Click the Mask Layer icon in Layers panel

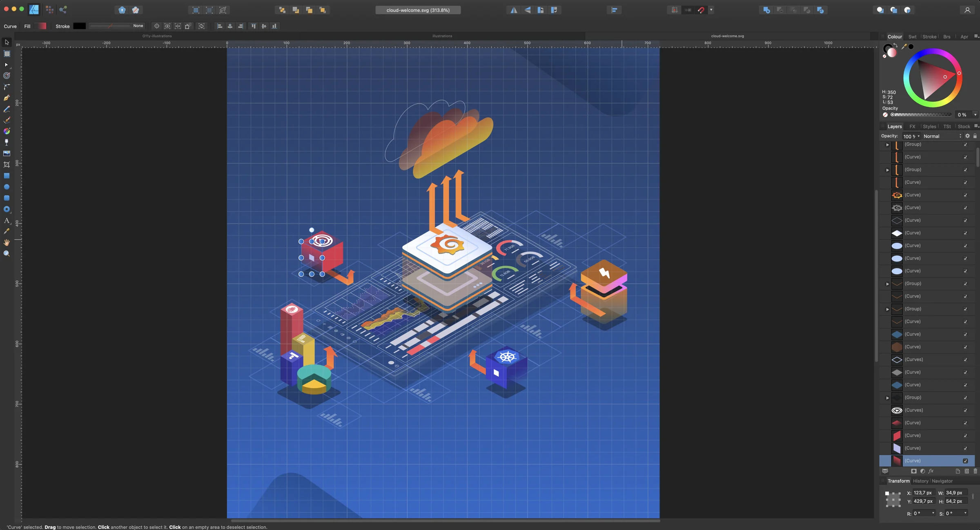click(x=914, y=471)
